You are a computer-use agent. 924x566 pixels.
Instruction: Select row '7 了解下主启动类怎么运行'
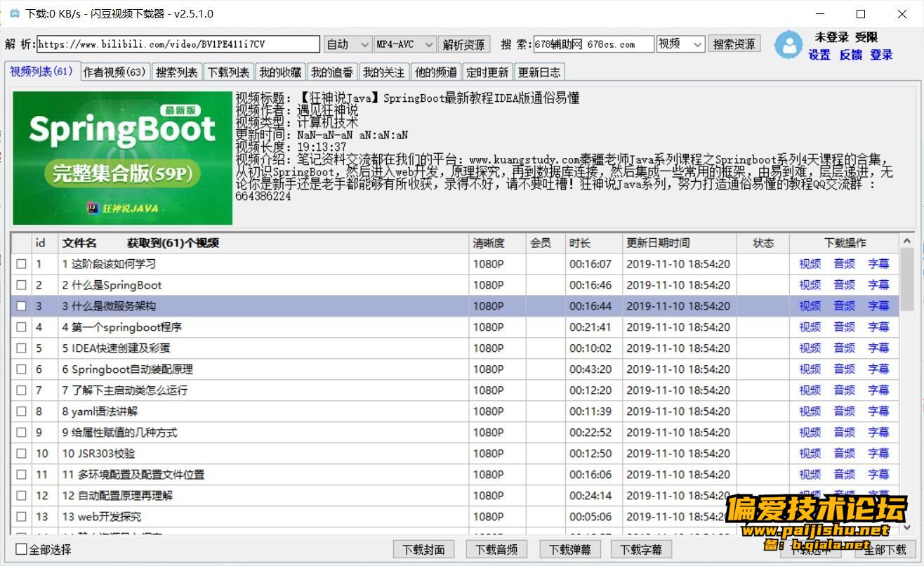point(455,390)
